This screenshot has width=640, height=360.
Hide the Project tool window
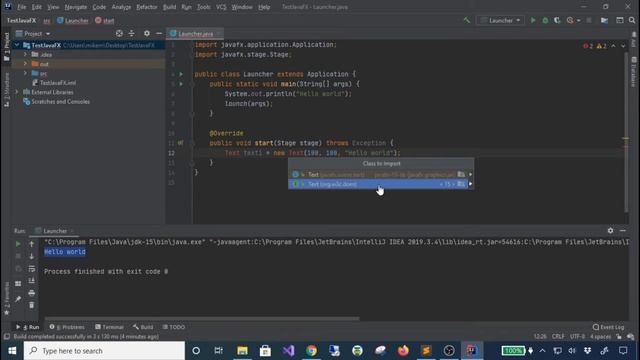159,33
